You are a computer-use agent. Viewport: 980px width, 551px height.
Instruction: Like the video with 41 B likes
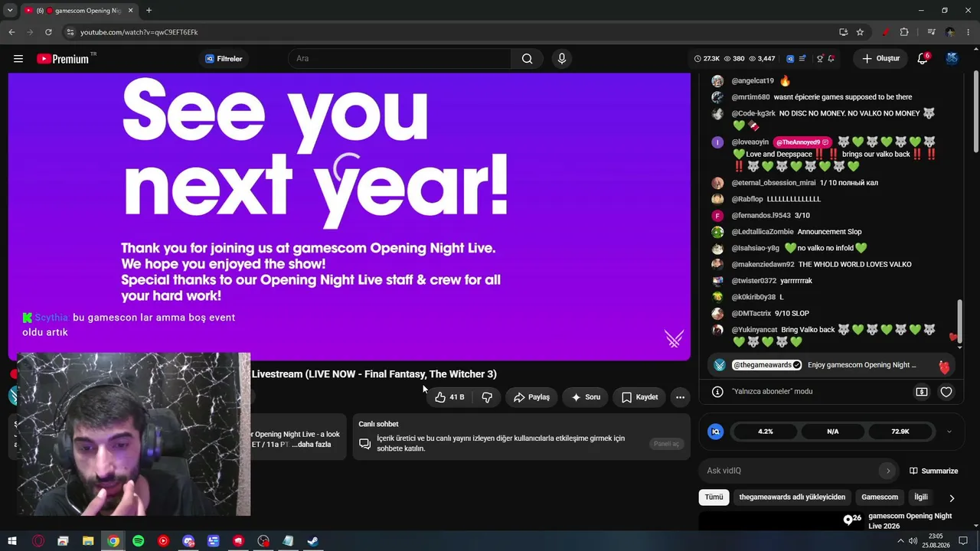(x=449, y=397)
